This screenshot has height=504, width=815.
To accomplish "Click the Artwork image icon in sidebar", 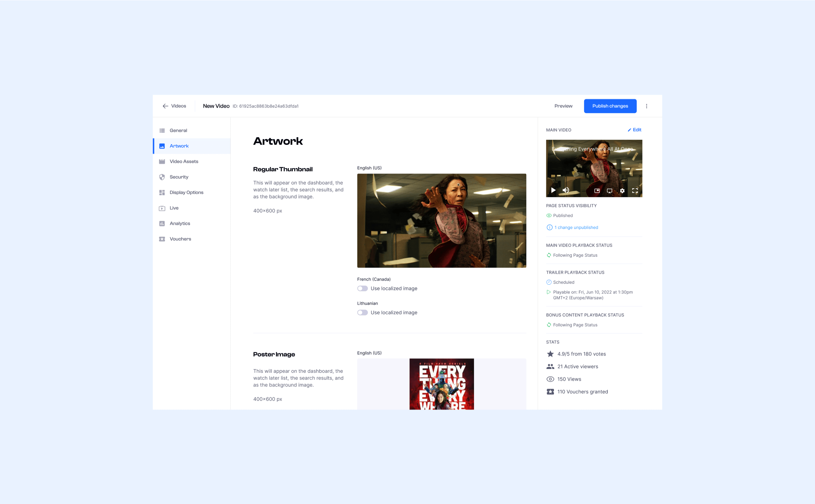I will pyautogui.click(x=162, y=146).
